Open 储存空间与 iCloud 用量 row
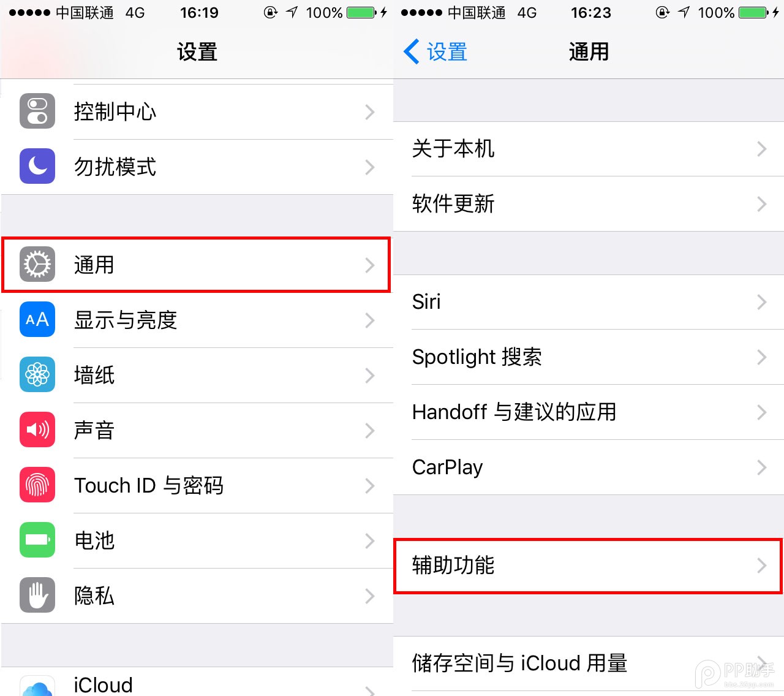The image size is (784, 696). [588, 664]
